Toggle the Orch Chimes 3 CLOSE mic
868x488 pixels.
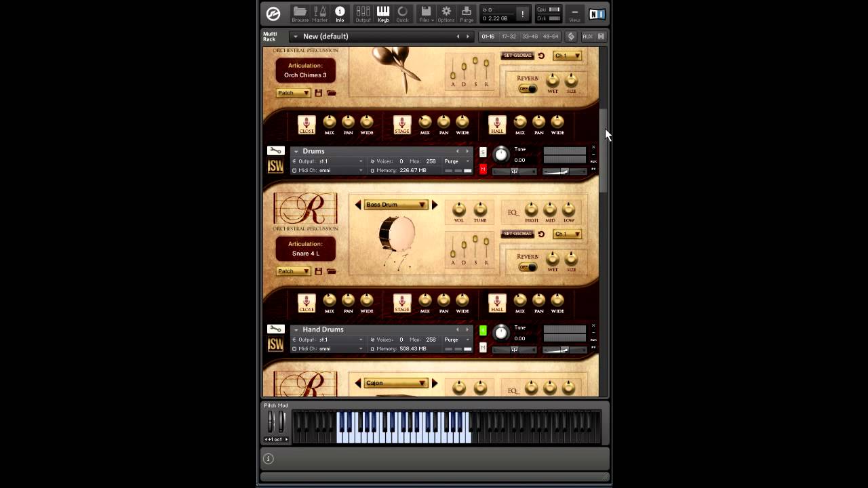coord(307,124)
